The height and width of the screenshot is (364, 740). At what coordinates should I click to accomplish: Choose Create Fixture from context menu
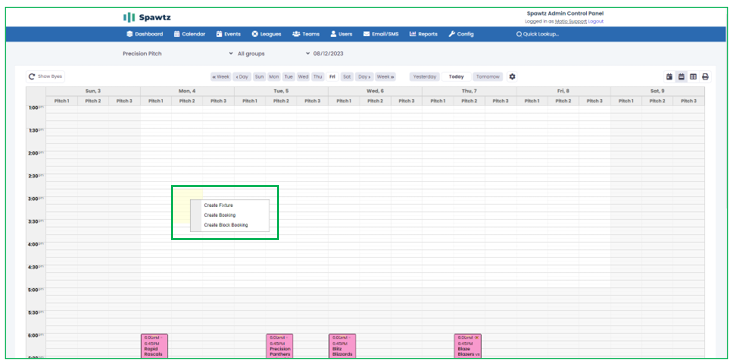pos(230,205)
